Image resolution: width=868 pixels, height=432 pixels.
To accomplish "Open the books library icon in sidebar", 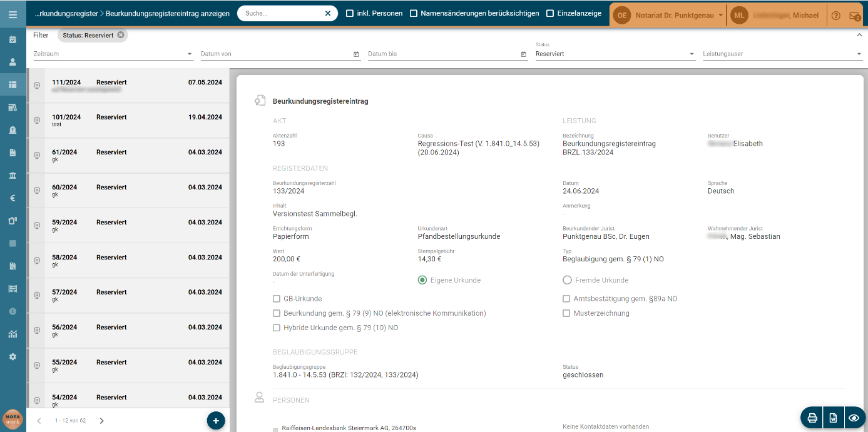I will pos(13,108).
